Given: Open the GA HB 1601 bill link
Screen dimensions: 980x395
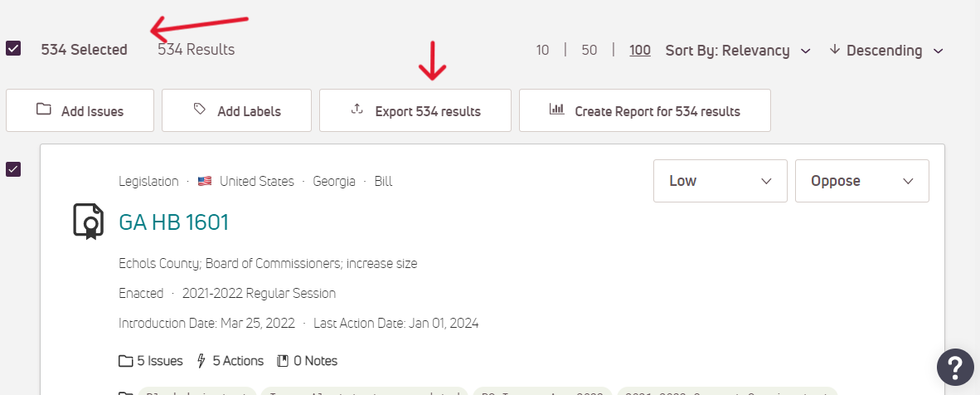Looking at the screenshot, I should point(174,222).
